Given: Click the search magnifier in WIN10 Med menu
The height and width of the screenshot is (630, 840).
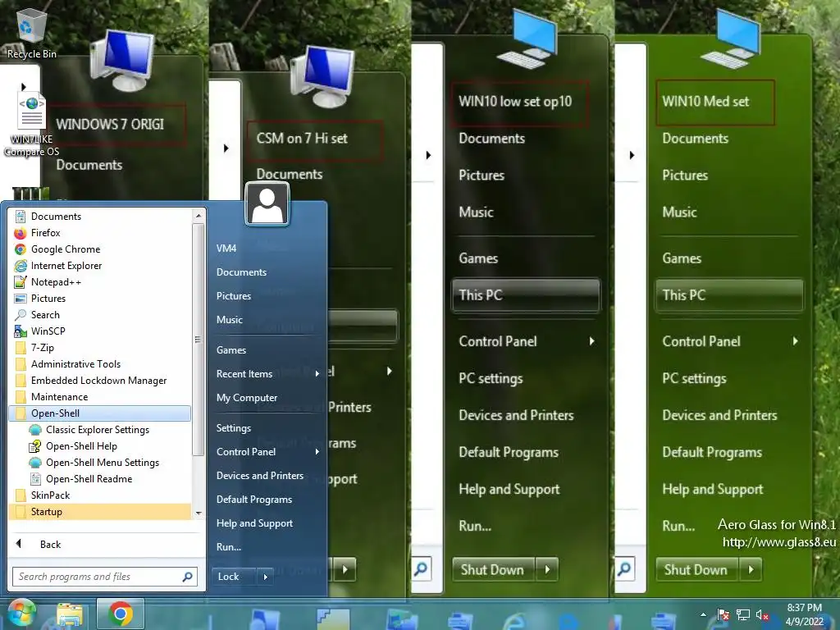Looking at the screenshot, I should tap(624, 569).
